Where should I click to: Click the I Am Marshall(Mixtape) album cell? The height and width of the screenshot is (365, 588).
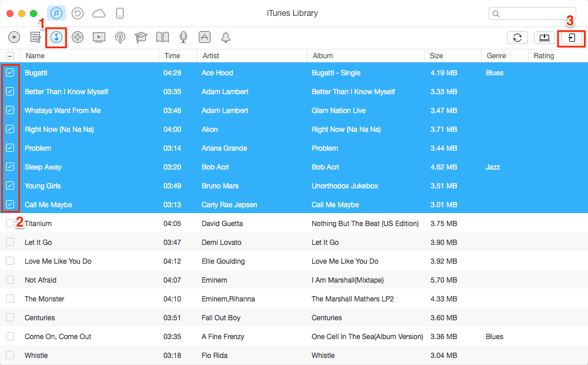point(348,280)
